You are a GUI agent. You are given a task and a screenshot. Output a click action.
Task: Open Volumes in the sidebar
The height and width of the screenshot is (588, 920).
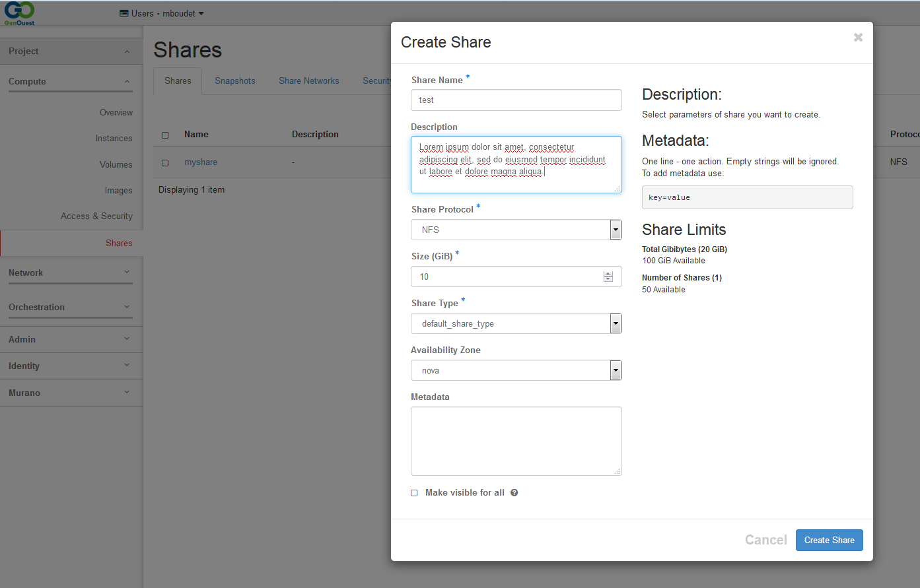point(116,164)
